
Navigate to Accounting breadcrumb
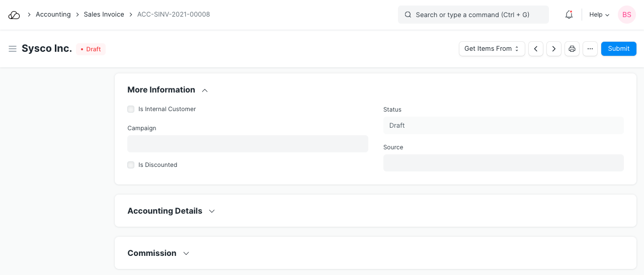pos(53,15)
